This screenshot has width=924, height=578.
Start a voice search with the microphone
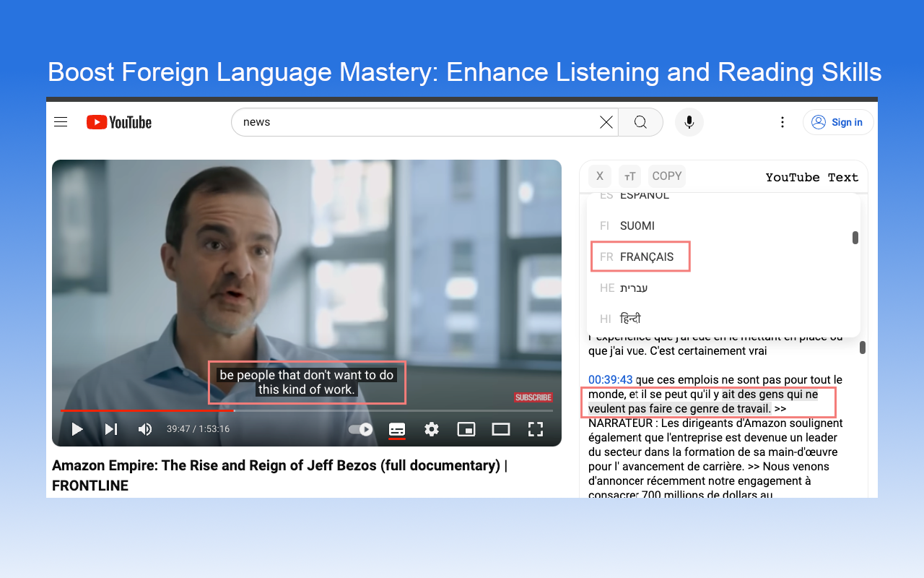pos(689,122)
